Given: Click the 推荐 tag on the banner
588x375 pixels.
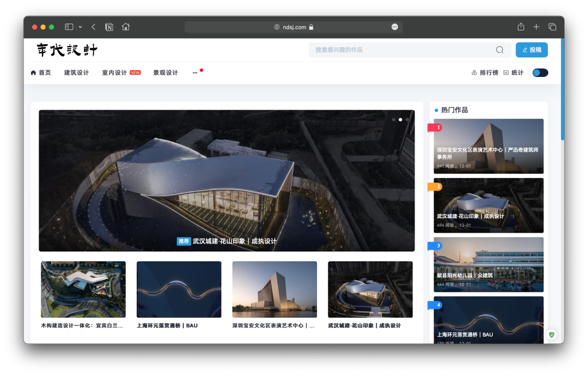Looking at the screenshot, I should [x=184, y=241].
